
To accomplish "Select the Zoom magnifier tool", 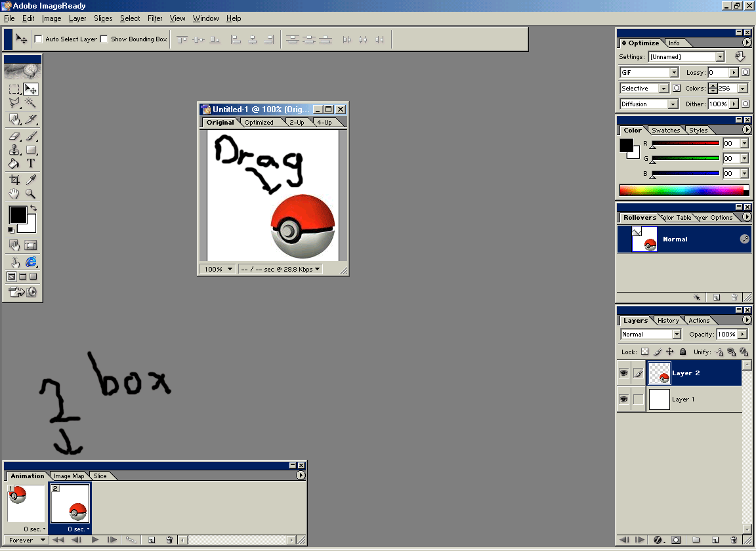I will click(x=30, y=194).
